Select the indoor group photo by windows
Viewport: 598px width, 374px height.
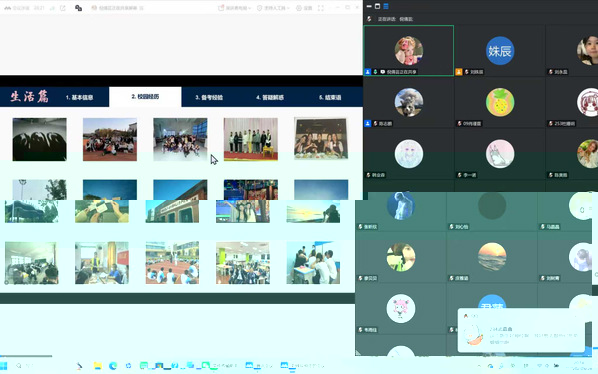[180, 139]
